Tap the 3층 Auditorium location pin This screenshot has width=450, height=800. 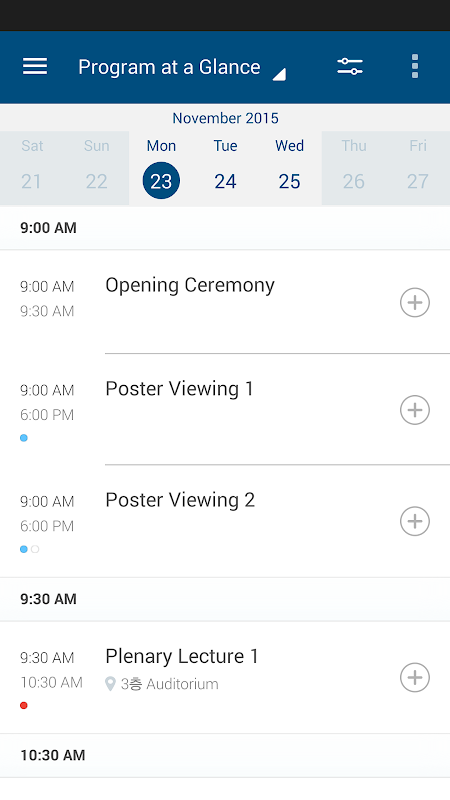[x=110, y=684]
